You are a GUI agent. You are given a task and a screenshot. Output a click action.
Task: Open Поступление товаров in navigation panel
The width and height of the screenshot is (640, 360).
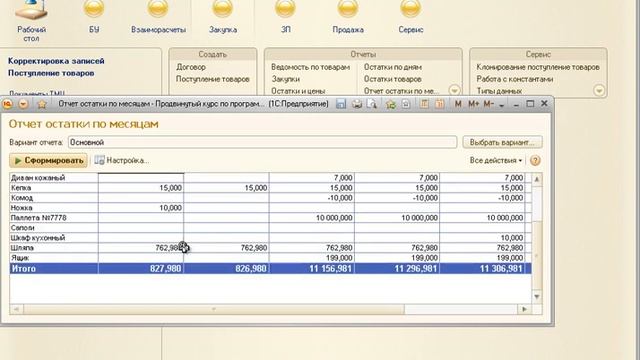tap(51, 73)
